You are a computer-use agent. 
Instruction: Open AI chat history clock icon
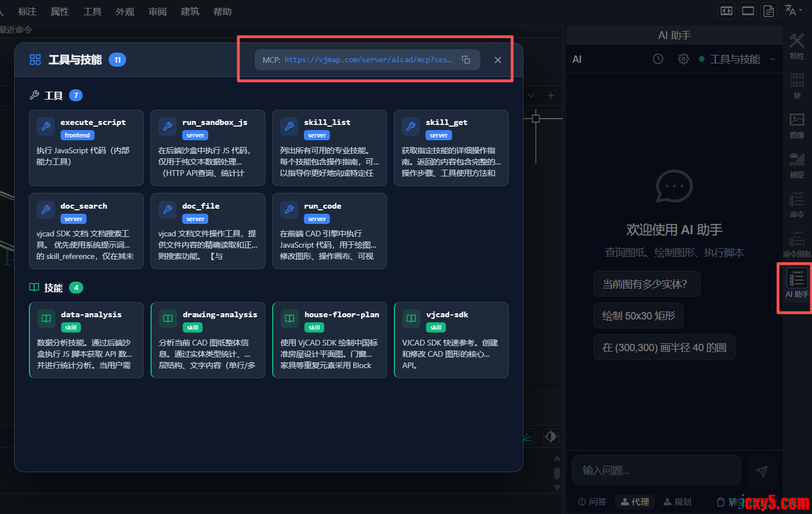[x=658, y=59]
